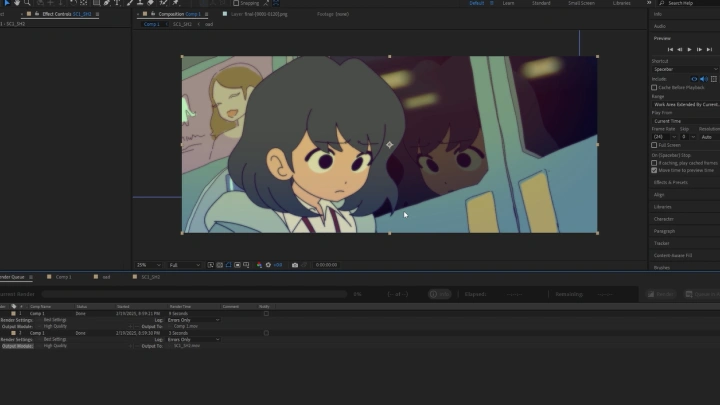Toggle Include overlays icon in Preview
720x405 pixels.
click(714, 79)
